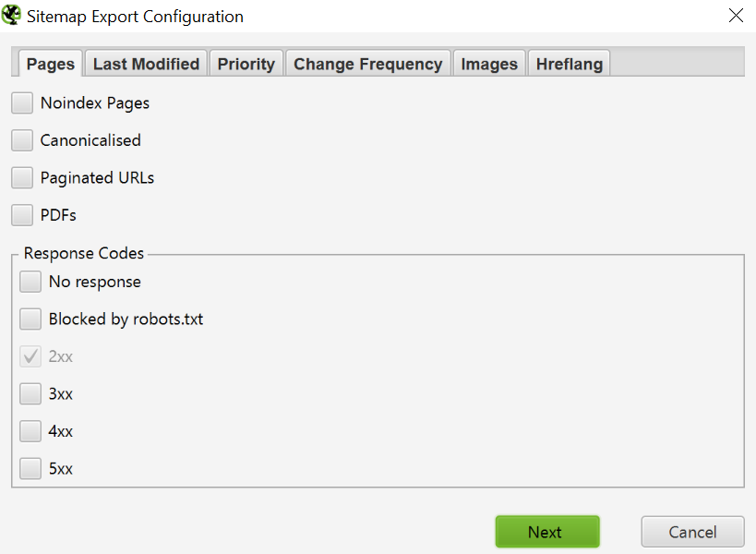
Task: Switch to the Last Modified tab
Action: [x=145, y=63]
